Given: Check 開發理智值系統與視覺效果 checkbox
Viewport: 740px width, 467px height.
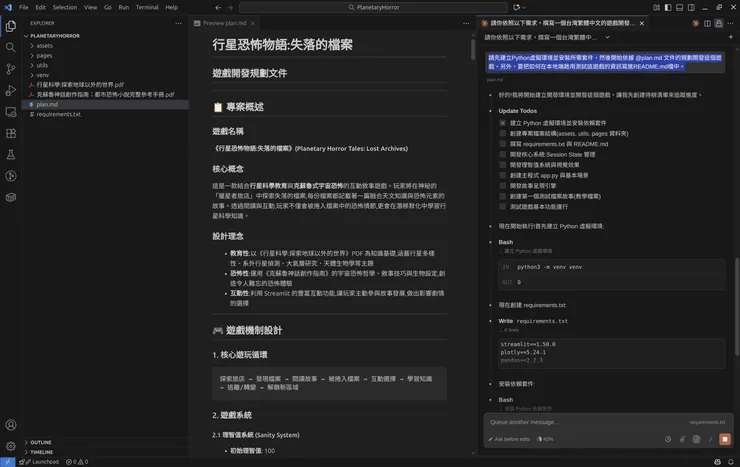Looking at the screenshot, I should tap(503, 165).
